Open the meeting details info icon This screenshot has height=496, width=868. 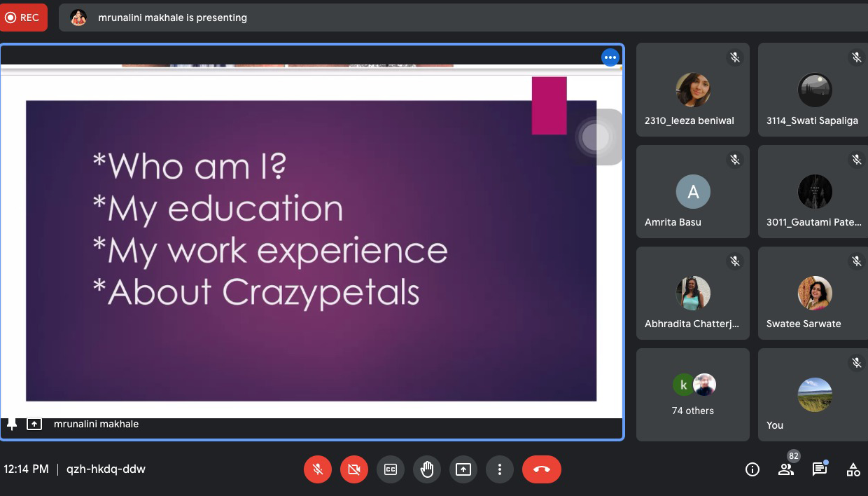pos(752,469)
